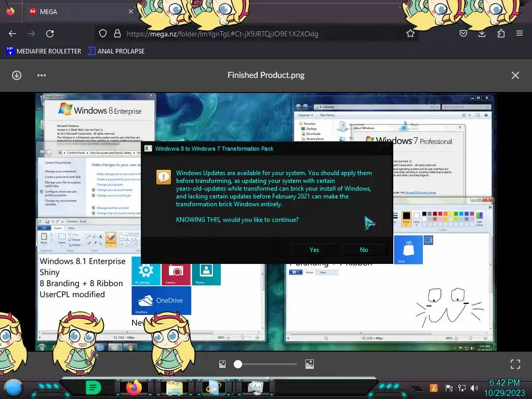
Task: Download Finished Product.png with viewer download icon
Action: coord(17,75)
